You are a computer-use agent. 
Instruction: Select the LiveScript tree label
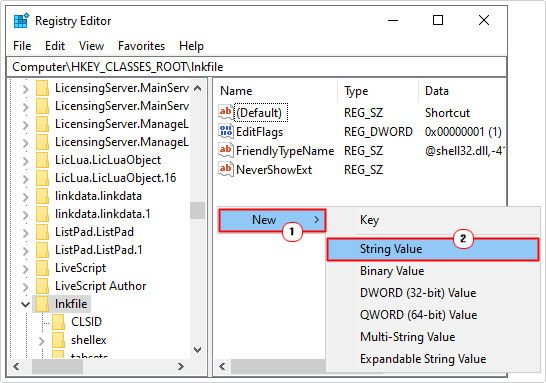tap(80, 268)
